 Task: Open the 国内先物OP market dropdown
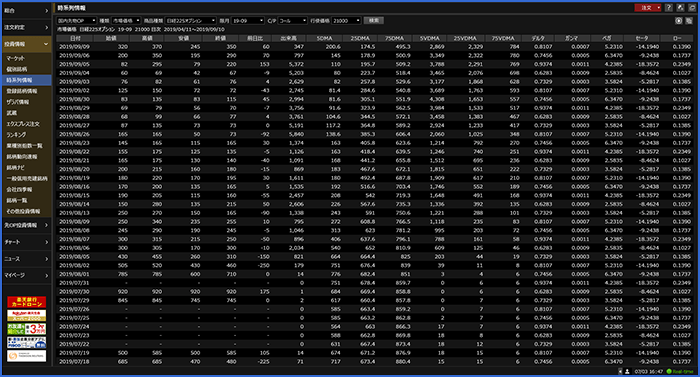[x=76, y=21]
